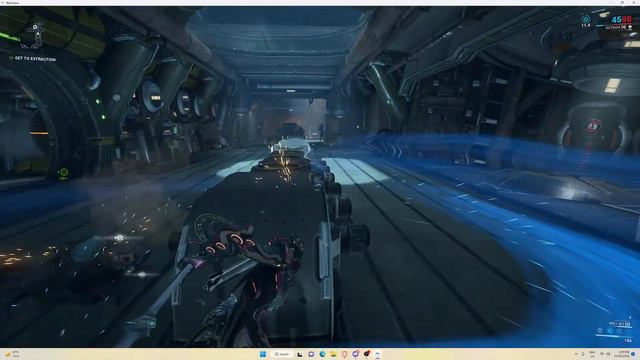Screen dimensions: 640x360
Task: Click the taskbar Search box
Action: click(282, 354)
